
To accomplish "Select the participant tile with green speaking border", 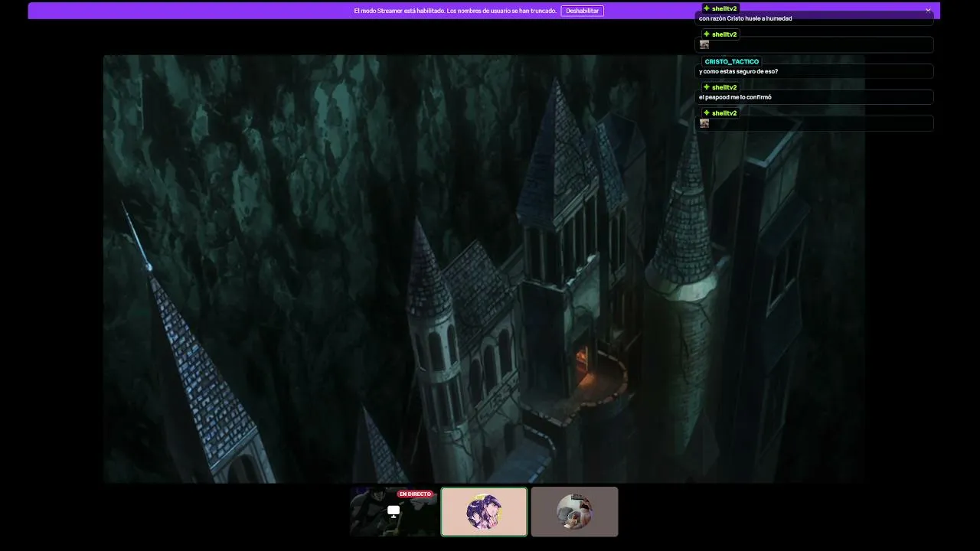I will pos(484,511).
